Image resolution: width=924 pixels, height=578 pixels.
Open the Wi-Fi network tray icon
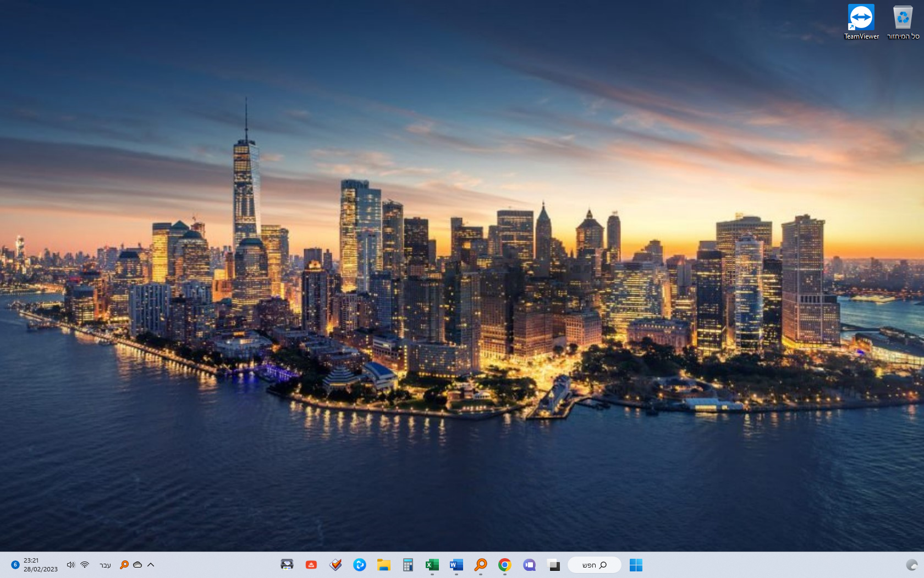tap(85, 565)
